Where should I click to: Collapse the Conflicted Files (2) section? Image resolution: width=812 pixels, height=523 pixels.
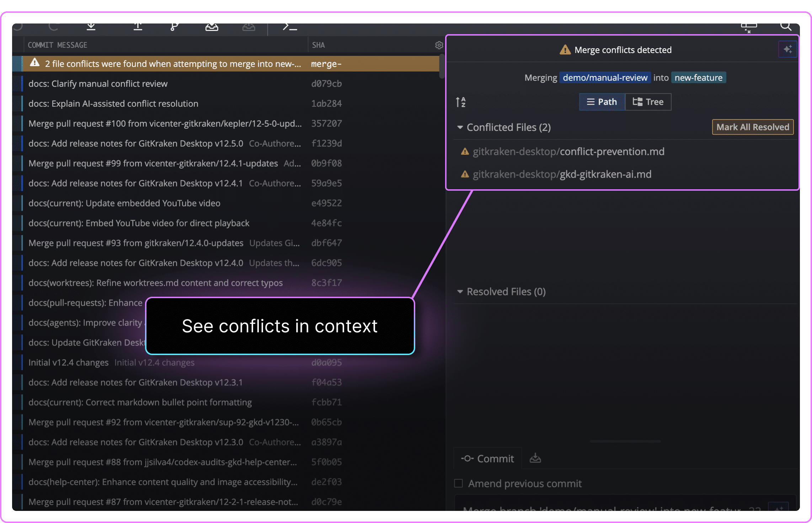460,127
